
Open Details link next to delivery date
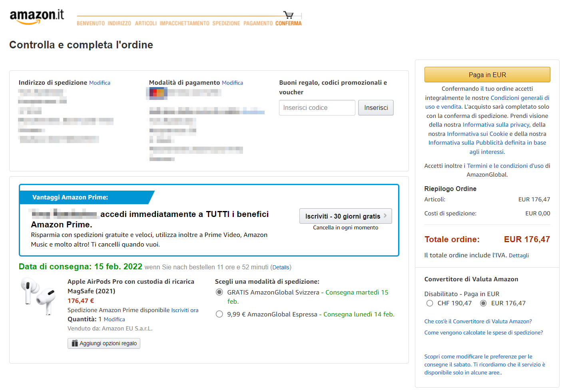pos(281,267)
